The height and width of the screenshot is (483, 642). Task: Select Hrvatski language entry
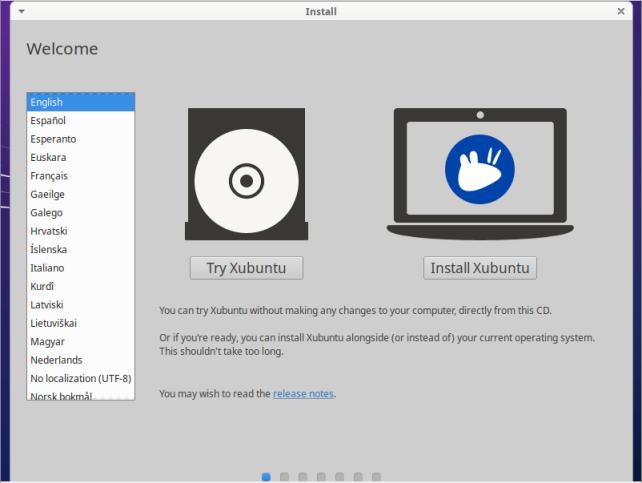[81, 231]
